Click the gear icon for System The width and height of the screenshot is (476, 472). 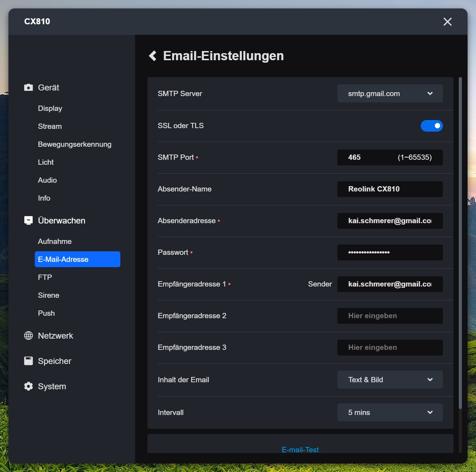[x=28, y=386]
